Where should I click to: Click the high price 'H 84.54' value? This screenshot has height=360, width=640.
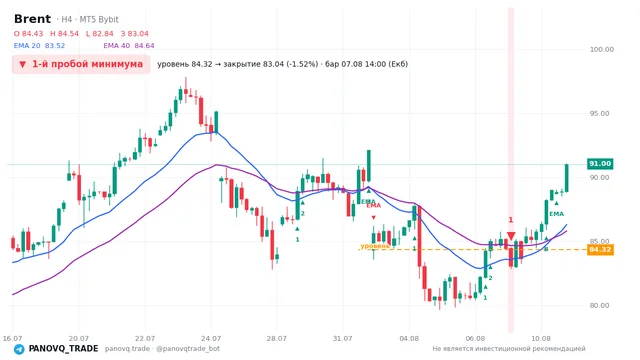(x=64, y=34)
